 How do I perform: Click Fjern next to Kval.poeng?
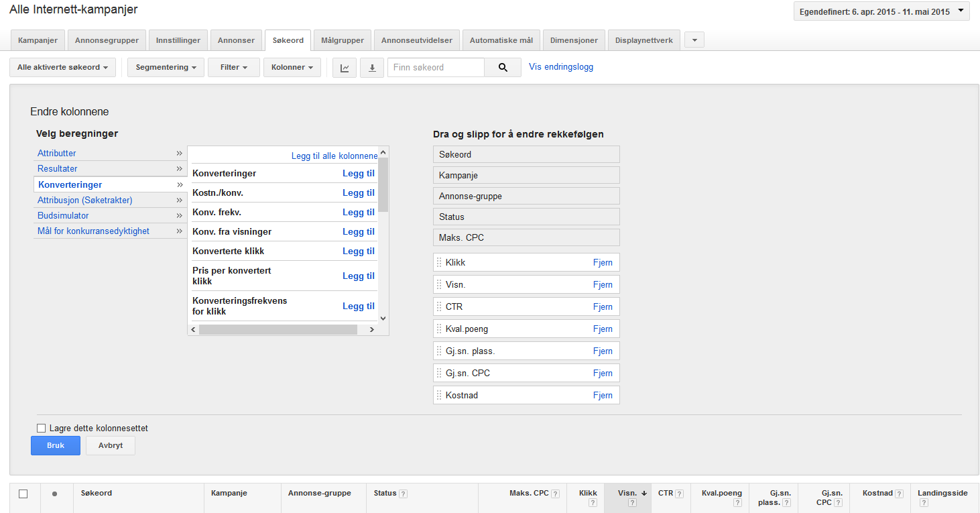click(603, 329)
